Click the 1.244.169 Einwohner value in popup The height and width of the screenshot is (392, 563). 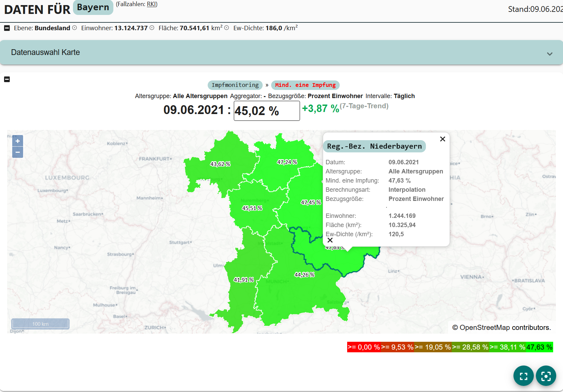click(402, 216)
